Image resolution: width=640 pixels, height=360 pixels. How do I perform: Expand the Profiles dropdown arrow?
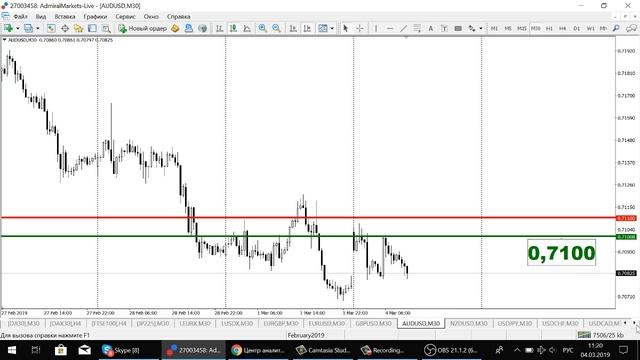pos(38,28)
